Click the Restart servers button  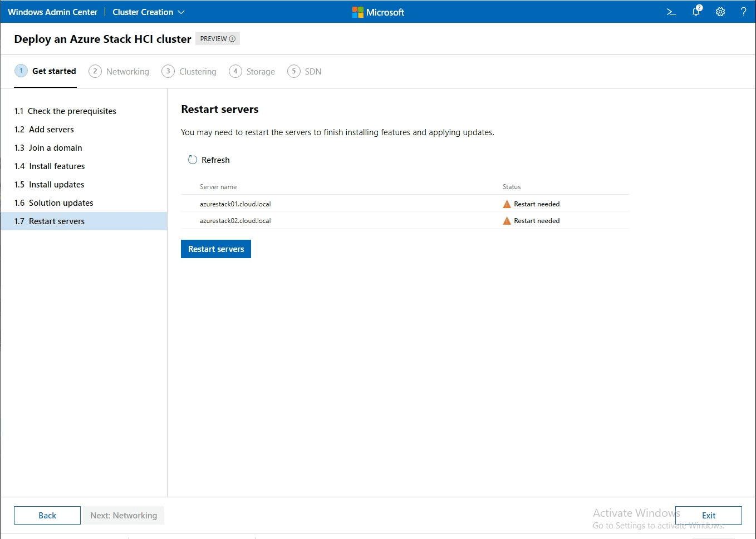pyautogui.click(x=215, y=249)
